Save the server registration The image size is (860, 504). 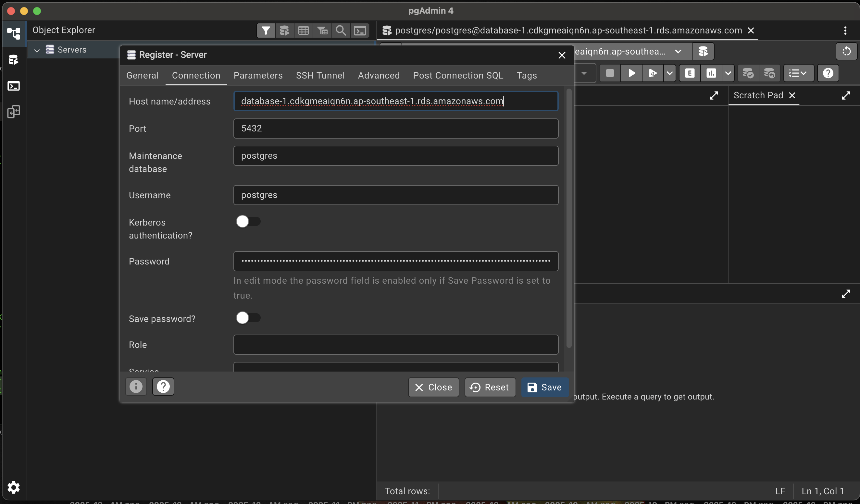[544, 387]
